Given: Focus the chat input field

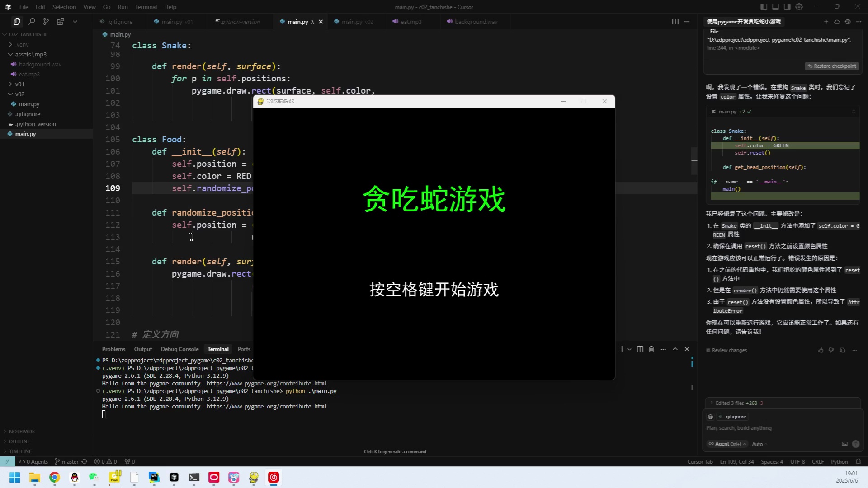Looking at the screenshot, I should coord(782,428).
